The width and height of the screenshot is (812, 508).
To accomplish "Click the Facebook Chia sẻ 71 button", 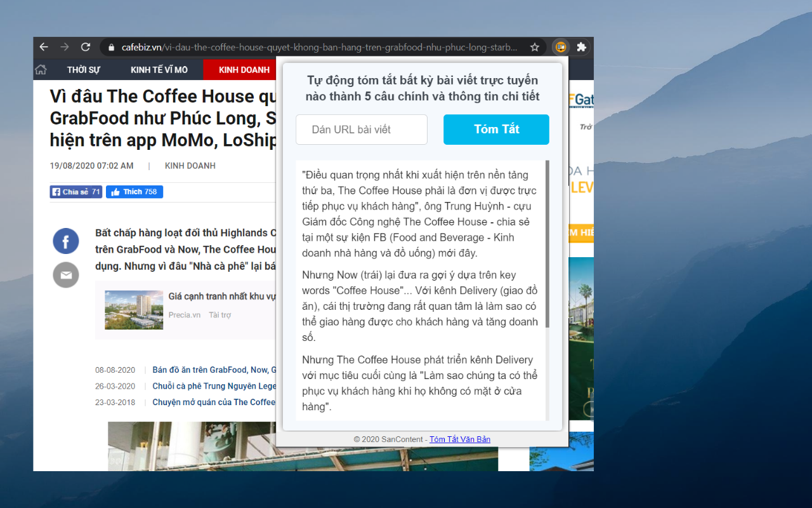I will [76, 192].
